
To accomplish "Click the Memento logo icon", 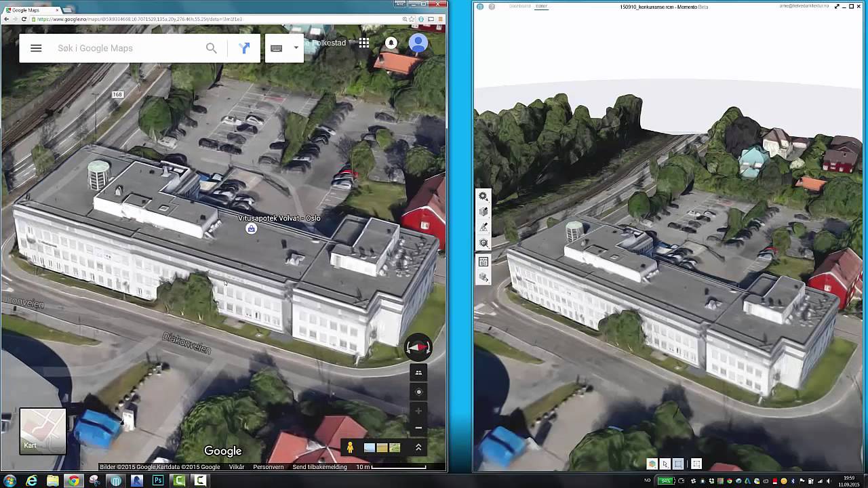I will click(480, 6).
